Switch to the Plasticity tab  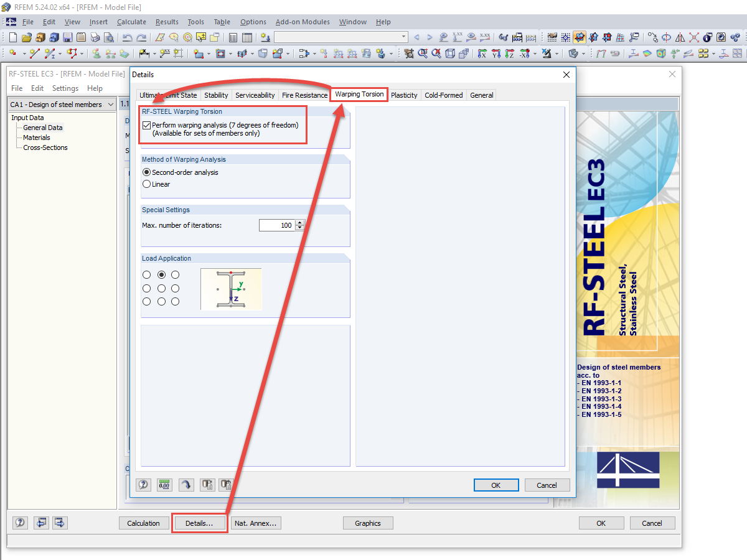tap(404, 95)
